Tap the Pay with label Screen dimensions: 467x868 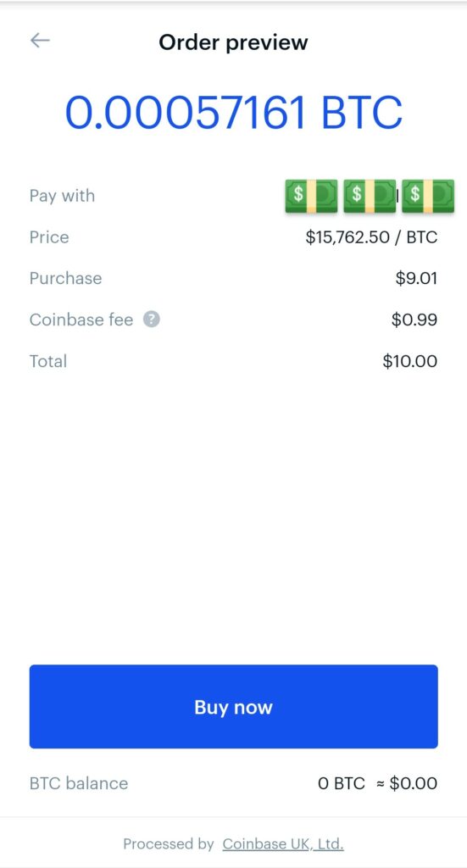click(62, 196)
